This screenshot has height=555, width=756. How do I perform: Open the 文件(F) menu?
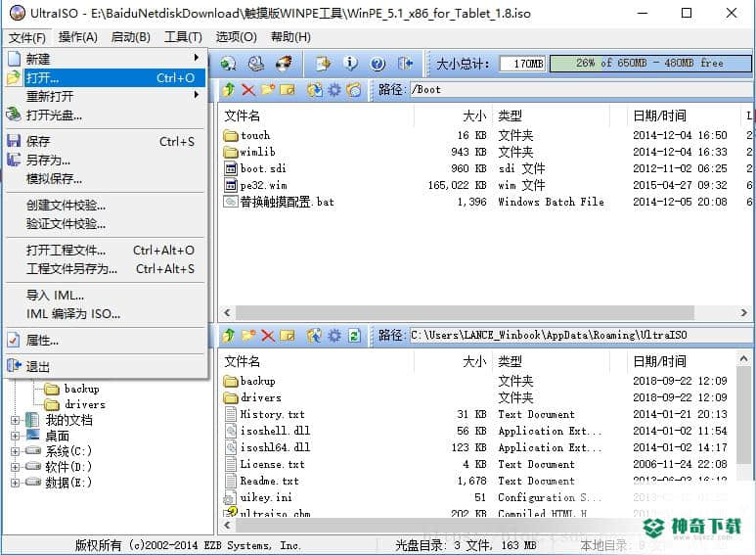click(27, 37)
